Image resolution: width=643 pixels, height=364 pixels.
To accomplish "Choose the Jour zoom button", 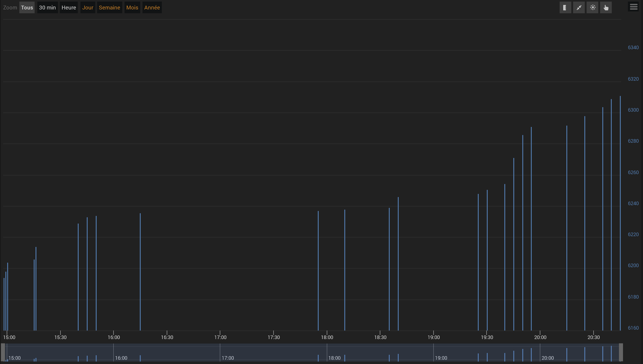I will pos(87,7).
